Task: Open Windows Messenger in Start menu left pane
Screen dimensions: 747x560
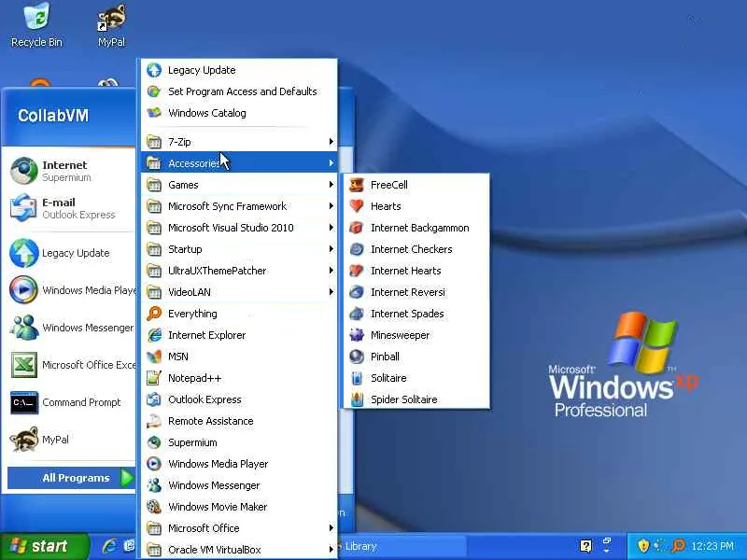Action: point(72,328)
